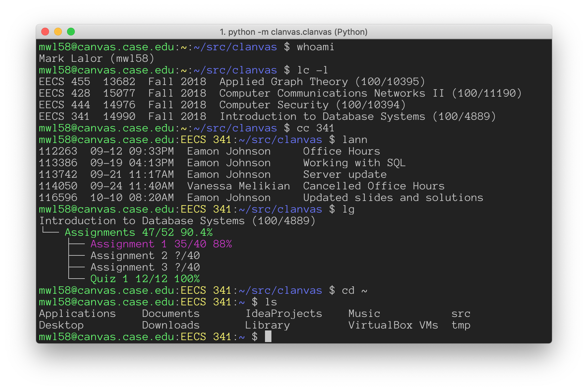Select announcement 'Working with SQL'
Screen dimensions: 588x391
click(222, 163)
